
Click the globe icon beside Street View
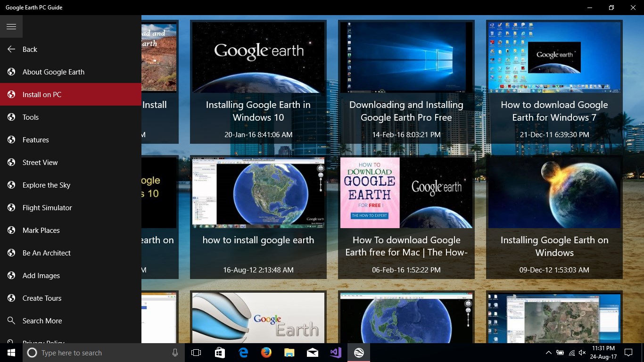click(11, 162)
